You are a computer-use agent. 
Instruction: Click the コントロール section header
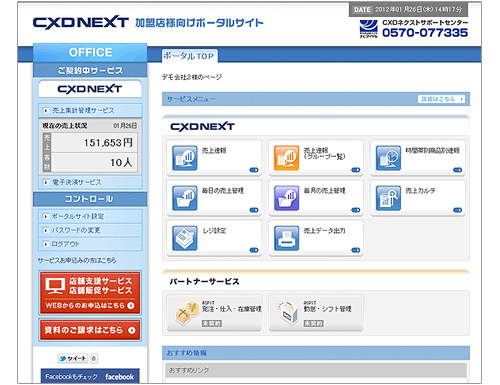90,199
